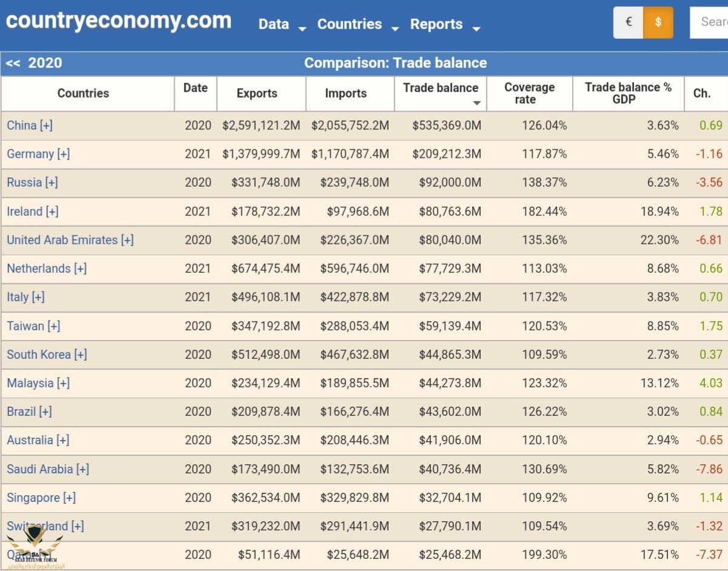Open the Data dropdown menu
Viewport: 728px width, 571px height.
(x=281, y=24)
